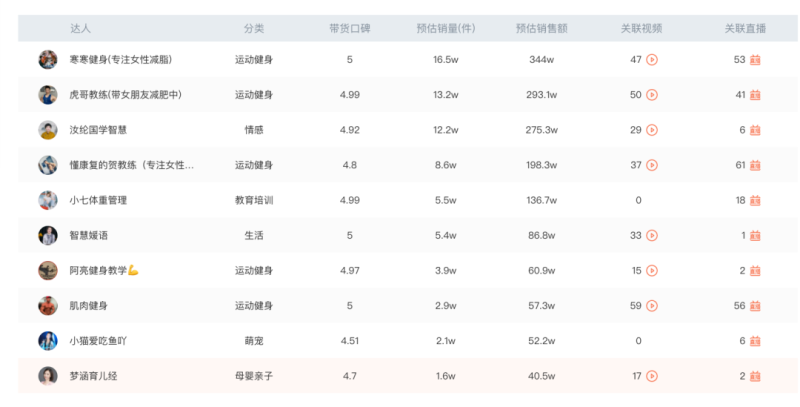800x407 pixels.
Task: Click the 关联直播 column header
Action: point(745,29)
